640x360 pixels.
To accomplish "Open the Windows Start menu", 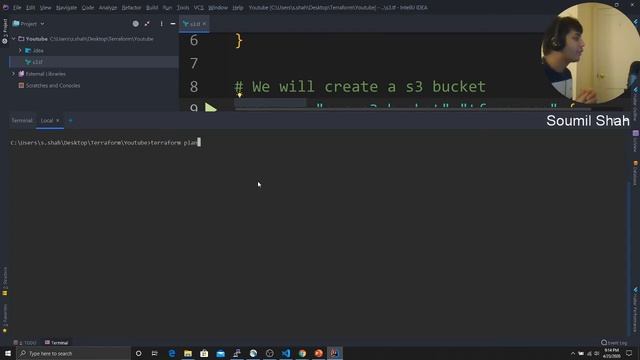I will click(8, 353).
